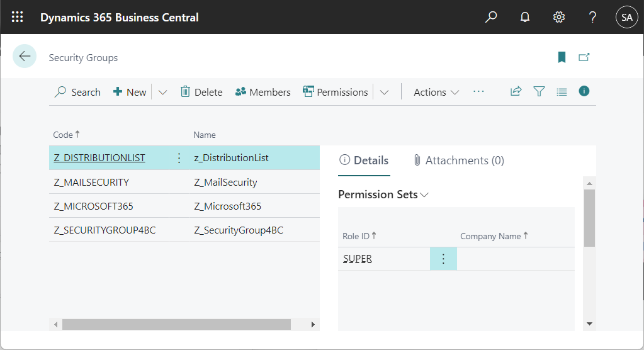Click the share icon in toolbar
The height and width of the screenshot is (350, 644).
pos(516,91)
